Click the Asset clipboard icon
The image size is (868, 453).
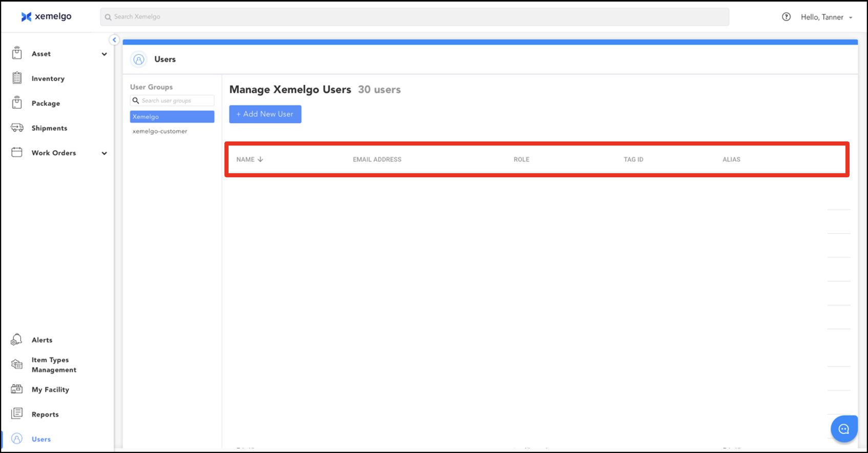click(x=17, y=53)
